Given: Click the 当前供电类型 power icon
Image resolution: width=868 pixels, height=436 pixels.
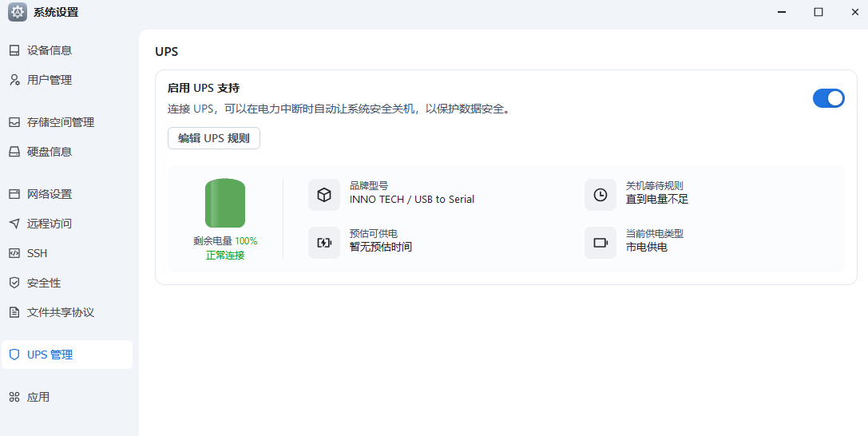Looking at the screenshot, I should tap(600, 242).
